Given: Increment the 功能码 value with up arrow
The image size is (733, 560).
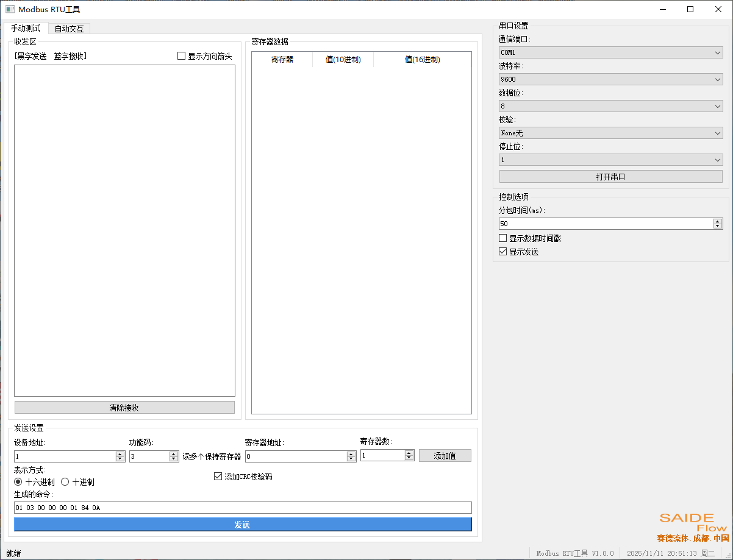Looking at the screenshot, I should [x=173, y=453].
